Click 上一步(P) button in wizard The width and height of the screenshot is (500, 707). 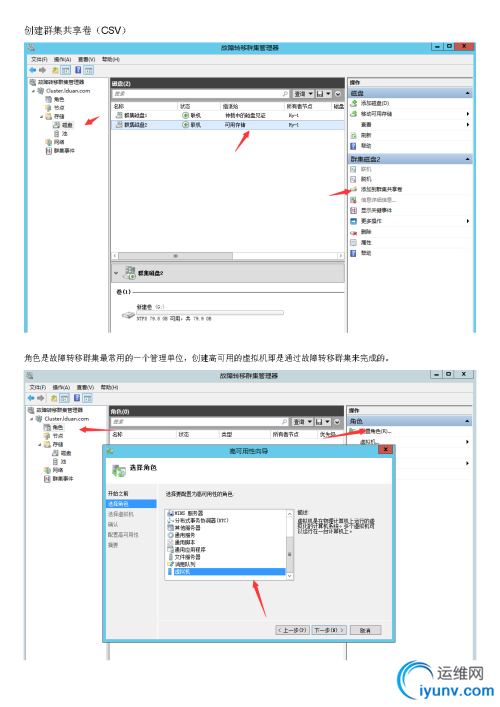pyautogui.click(x=292, y=630)
